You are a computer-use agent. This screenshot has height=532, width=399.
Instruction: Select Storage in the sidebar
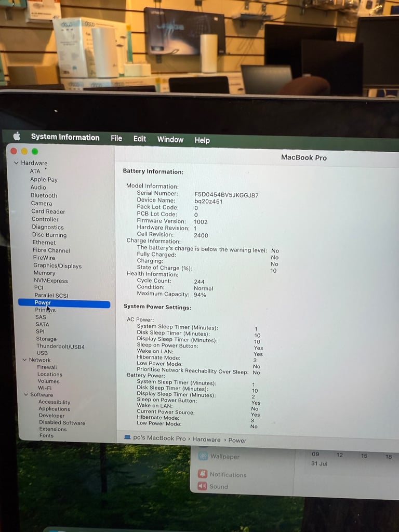point(46,339)
